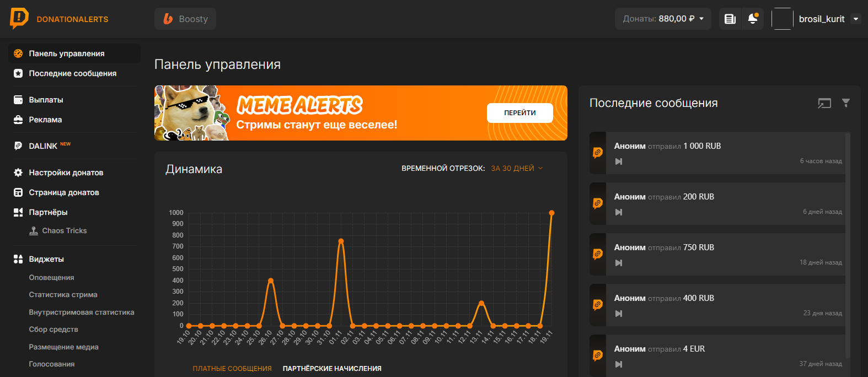Click the link icon on 400 RUB message
Screen dimensions: 868x377
coord(598,305)
